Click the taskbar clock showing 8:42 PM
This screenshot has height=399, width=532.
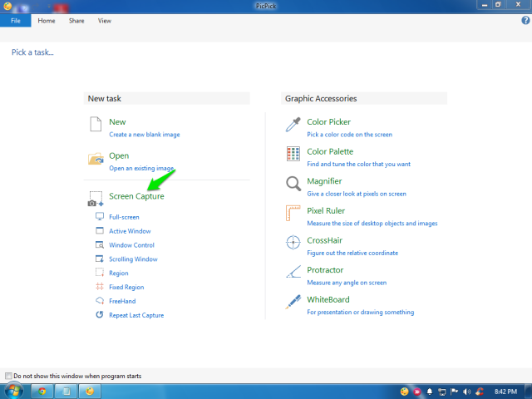tap(505, 392)
